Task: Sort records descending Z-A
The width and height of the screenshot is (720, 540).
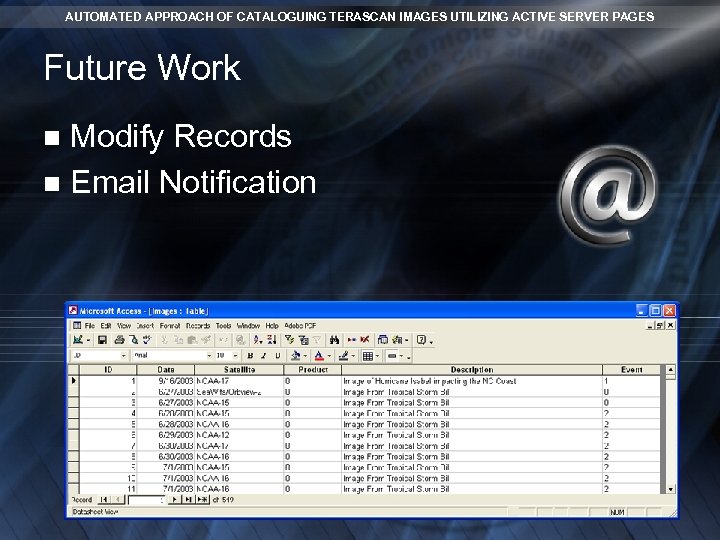Action: [272, 340]
